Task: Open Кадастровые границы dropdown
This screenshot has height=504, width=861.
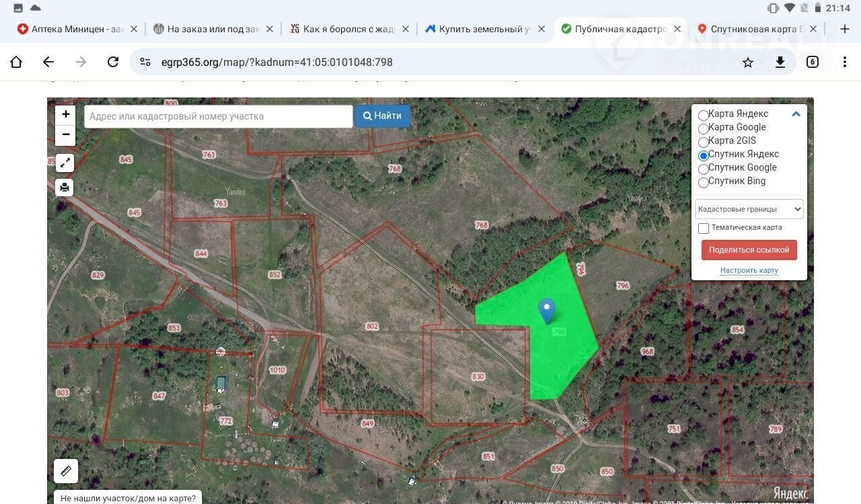Action: (x=749, y=209)
